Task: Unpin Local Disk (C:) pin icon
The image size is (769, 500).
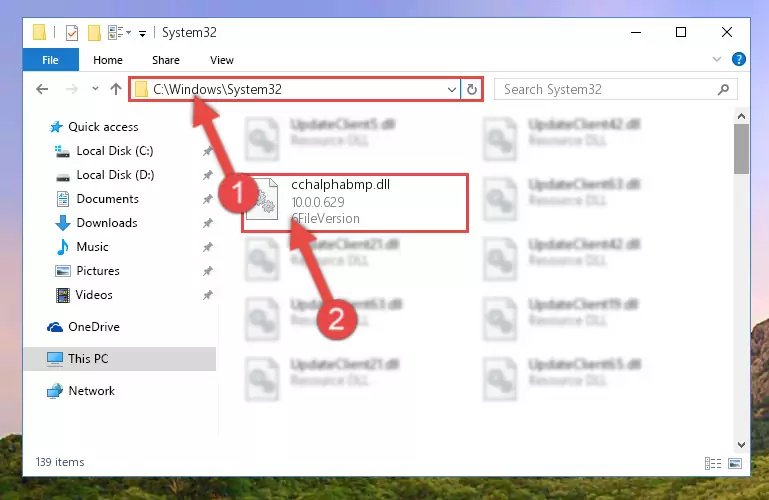Action: tap(208, 151)
